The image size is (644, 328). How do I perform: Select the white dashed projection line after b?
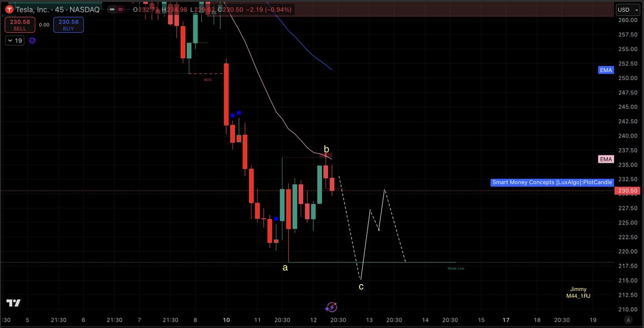(349, 228)
